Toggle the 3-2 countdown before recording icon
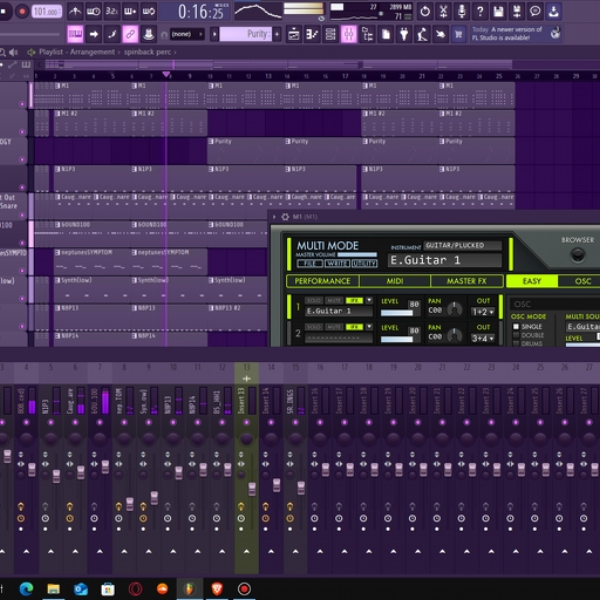This screenshot has height=600, width=600. [112, 11]
